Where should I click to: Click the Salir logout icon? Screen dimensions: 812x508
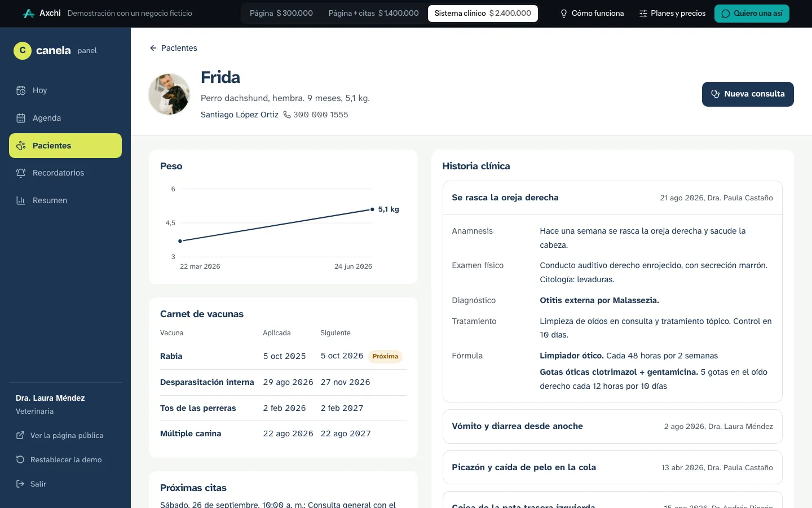[20, 484]
